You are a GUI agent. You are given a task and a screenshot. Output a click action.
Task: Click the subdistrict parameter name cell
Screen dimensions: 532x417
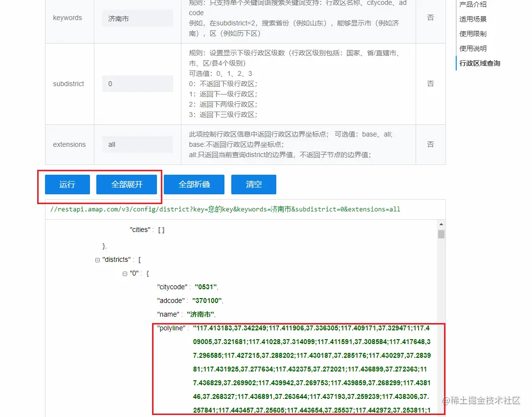[x=69, y=84]
